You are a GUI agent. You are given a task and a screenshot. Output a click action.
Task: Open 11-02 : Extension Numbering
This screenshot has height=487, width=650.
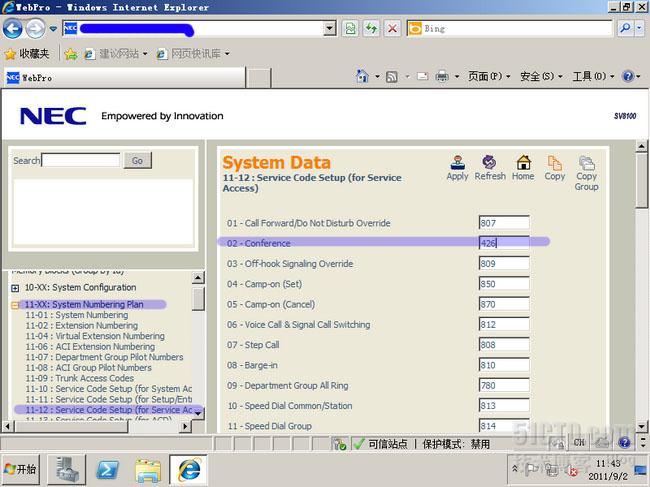82,325
